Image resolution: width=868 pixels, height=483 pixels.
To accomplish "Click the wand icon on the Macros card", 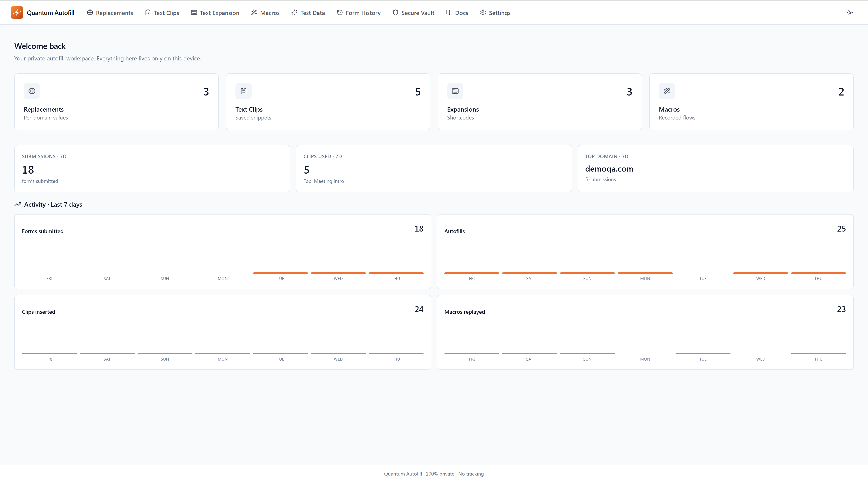I will [x=667, y=91].
